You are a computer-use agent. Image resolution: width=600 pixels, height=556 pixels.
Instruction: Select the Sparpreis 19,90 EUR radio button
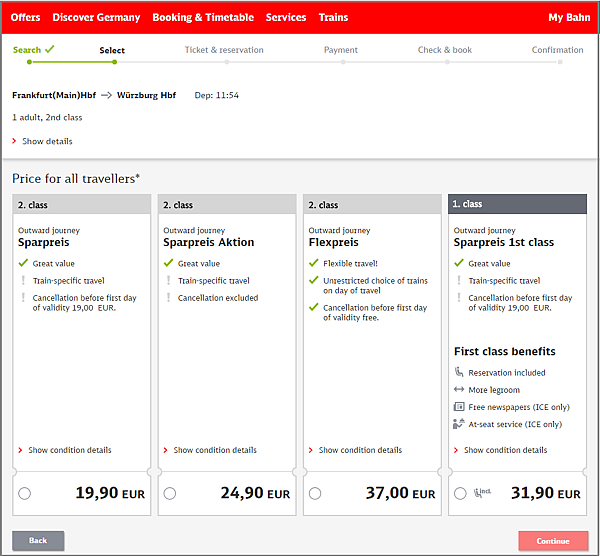[24, 493]
